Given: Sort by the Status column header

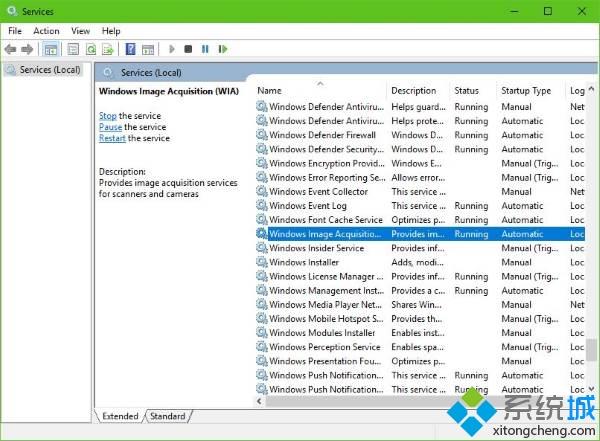Looking at the screenshot, I should pyautogui.click(x=473, y=91).
